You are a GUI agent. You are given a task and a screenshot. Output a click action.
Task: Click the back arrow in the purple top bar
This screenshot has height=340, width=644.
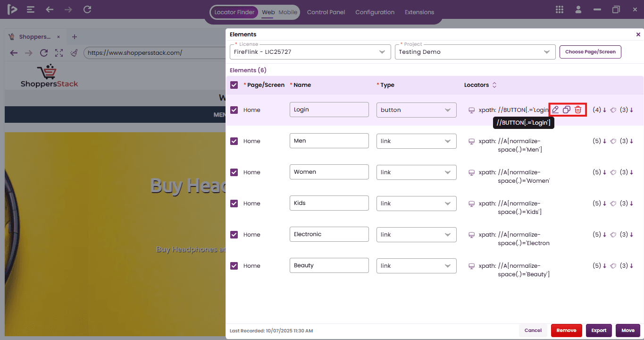click(x=50, y=9)
